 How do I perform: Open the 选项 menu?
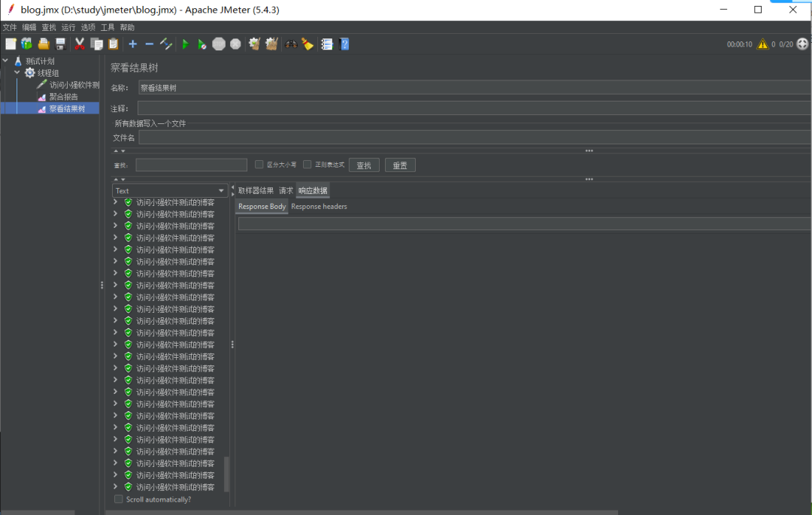pyautogui.click(x=88, y=27)
